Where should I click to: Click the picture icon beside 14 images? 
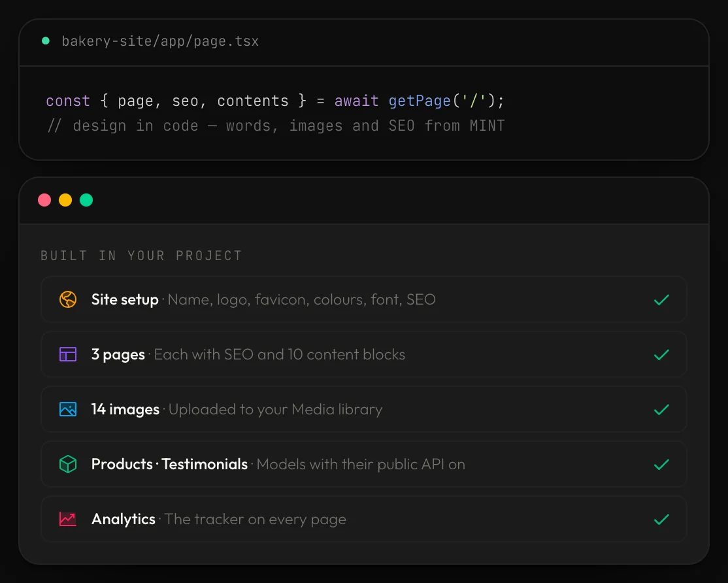(x=68, y=409)
